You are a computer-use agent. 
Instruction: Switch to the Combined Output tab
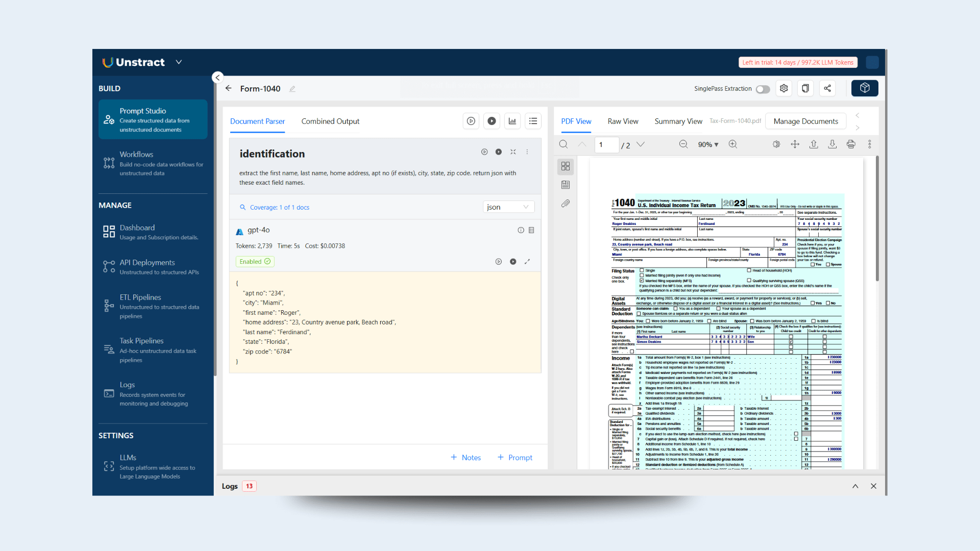pos(330,121)
